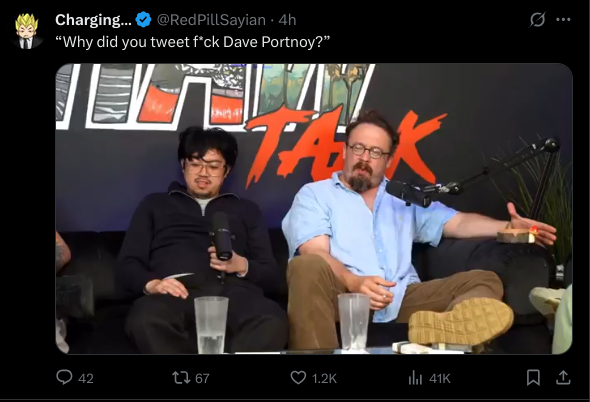View analytics via the bar chart icon
This screenshot has height=402, width=590.
click(x=415, y=378)
